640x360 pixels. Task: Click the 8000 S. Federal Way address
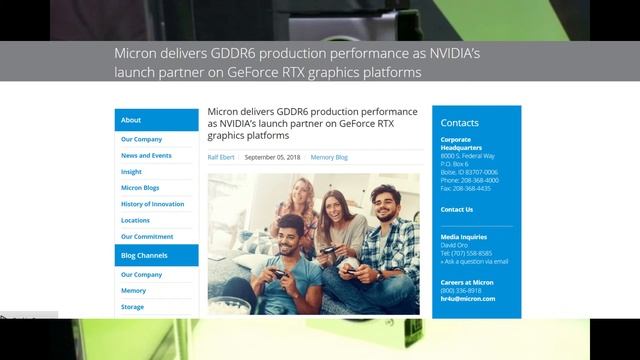467,156
